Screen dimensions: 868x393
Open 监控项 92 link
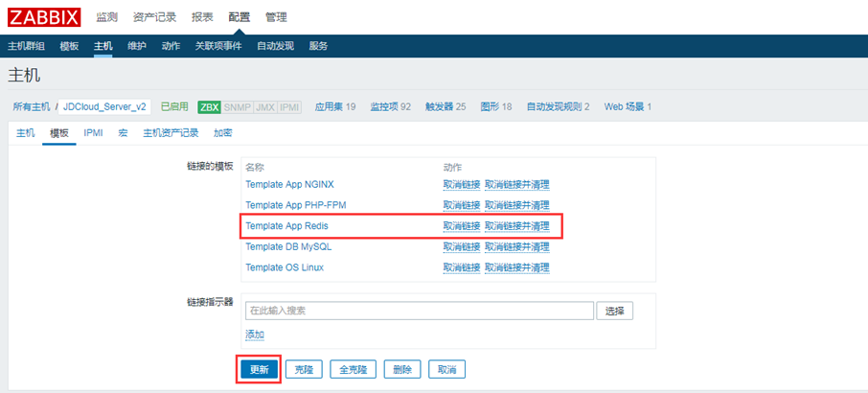390,106
